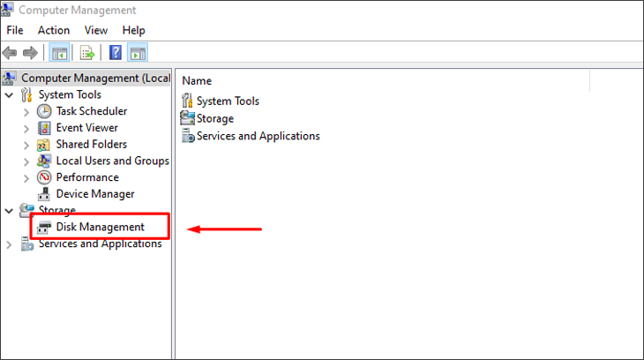The image size is (644, 360).
Task: Expand the Event Viewer node
Action: click(x=26, y=129)
